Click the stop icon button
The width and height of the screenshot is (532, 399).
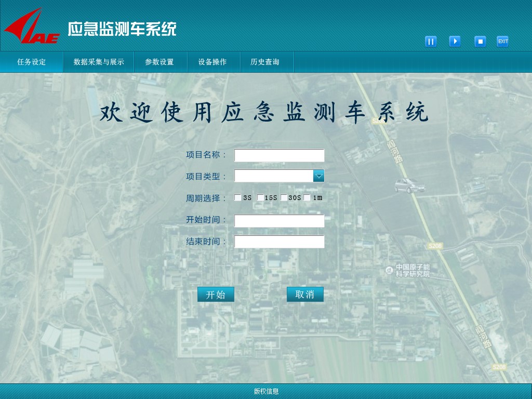[x=480, y=42]
